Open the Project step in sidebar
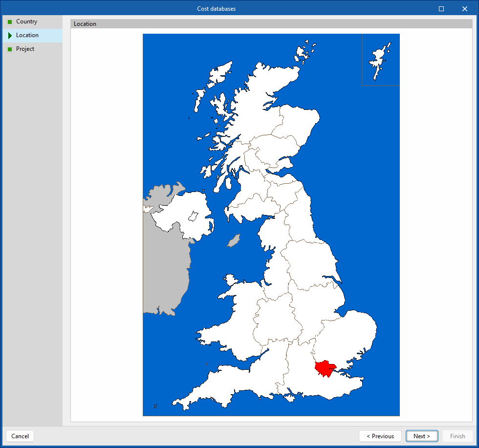479x448 pixels. (32, 49)
